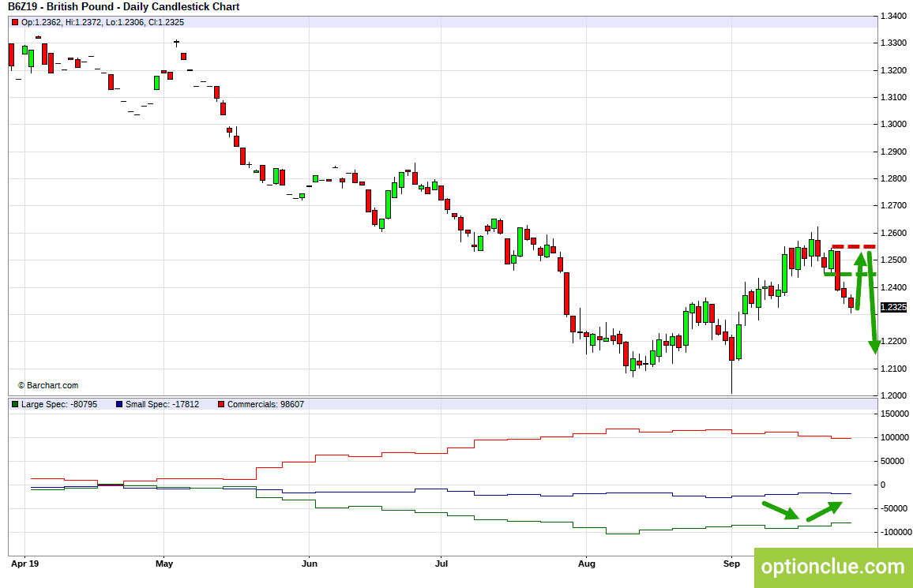The height and width of the screenshot is (588, 913).
Task: Click the red square before the Op value
Action: tap(15, 23)
